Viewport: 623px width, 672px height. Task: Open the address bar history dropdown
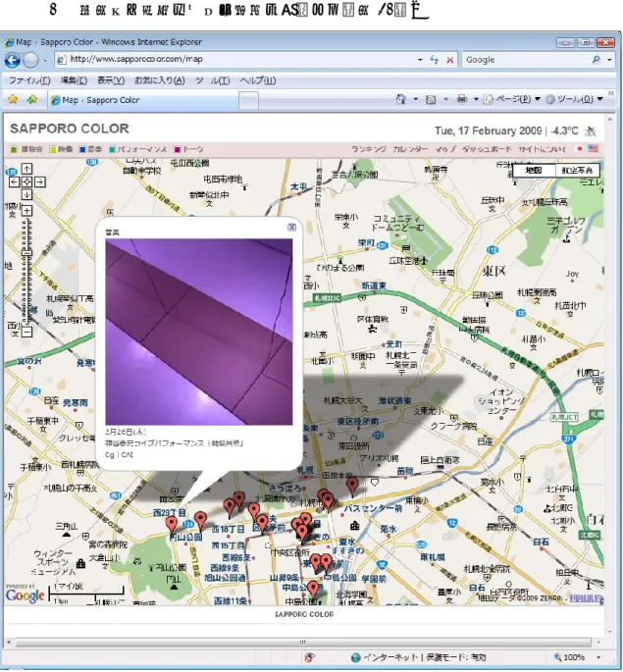pyautogui.click(x=420, y=60)
